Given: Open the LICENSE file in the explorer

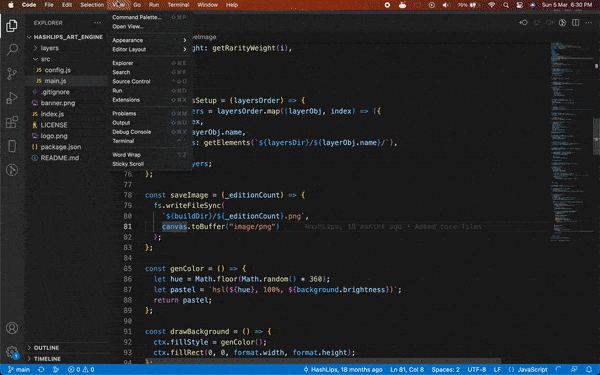Looking at the screenshot, I should pos(54,125).
